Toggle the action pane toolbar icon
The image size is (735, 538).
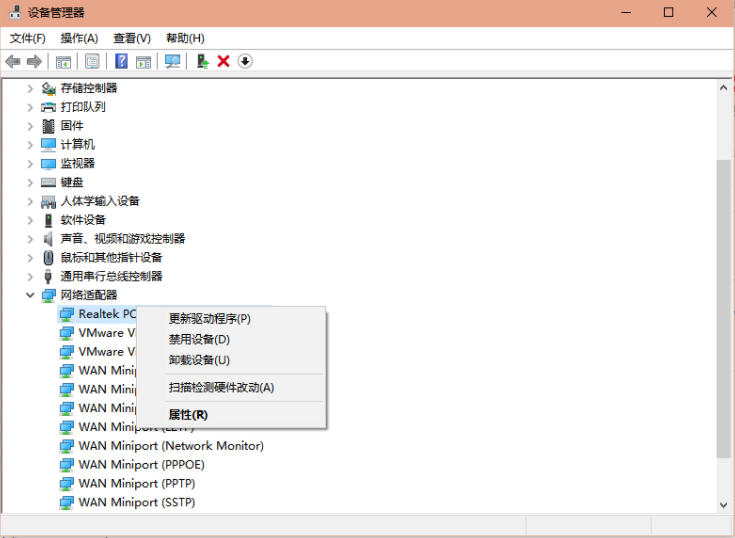143,61
